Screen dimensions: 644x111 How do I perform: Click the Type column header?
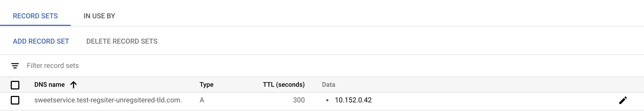(206, 85)
